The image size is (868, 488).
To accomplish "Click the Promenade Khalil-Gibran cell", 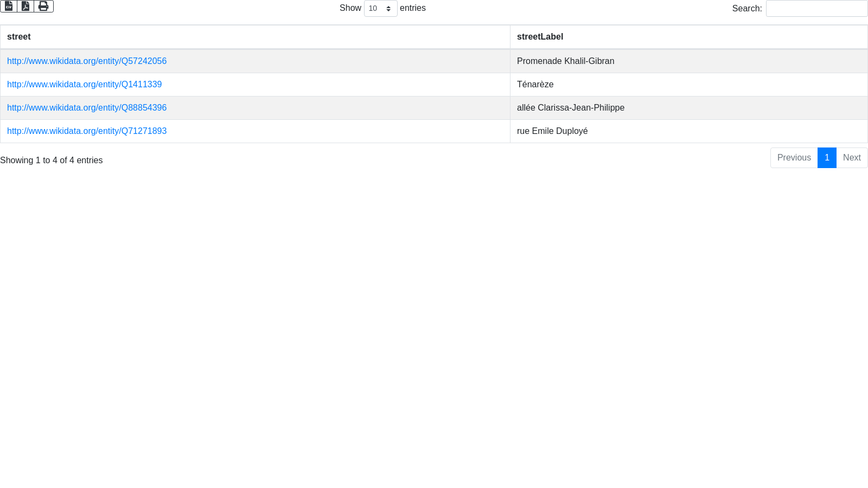I will [565, 61].
